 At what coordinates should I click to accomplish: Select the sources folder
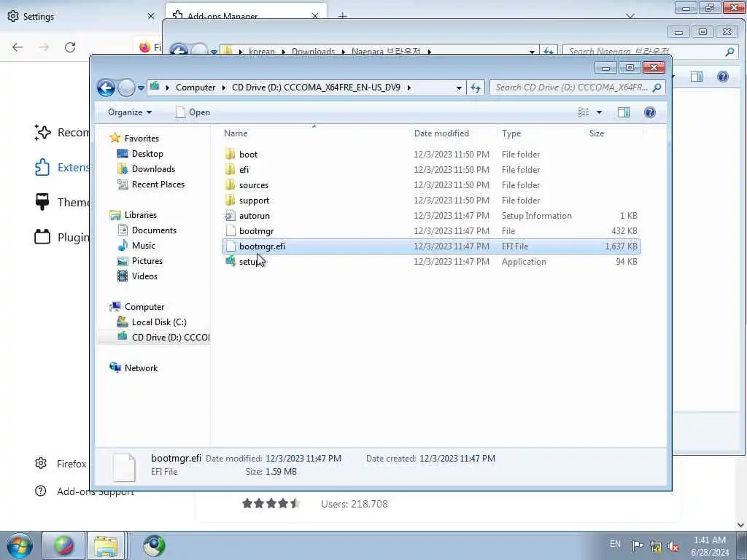(x=253, y=184)
